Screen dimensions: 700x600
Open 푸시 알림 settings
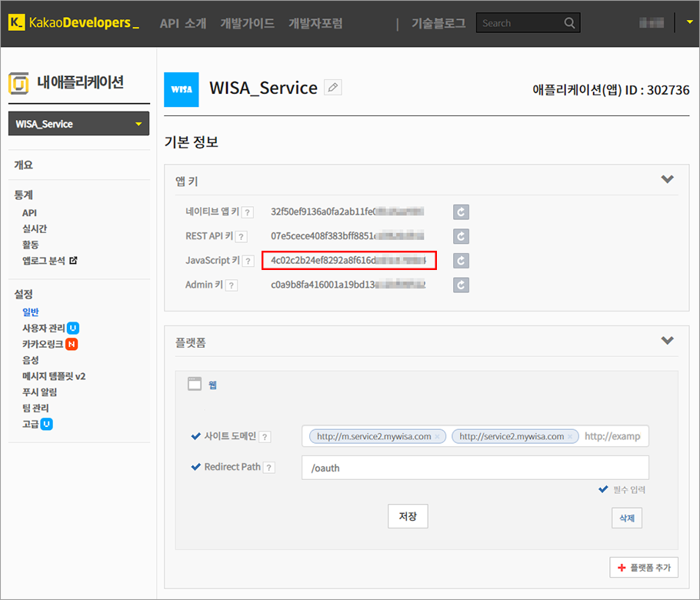click(x=40, y=392)
